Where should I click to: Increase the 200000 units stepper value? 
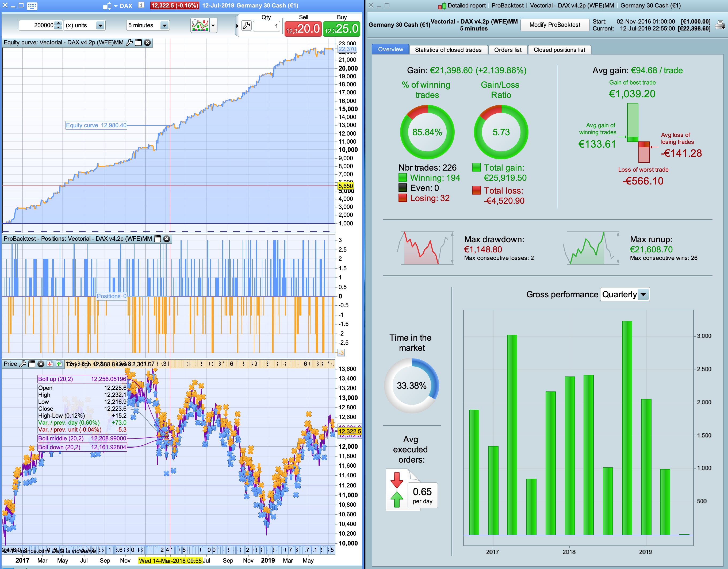pyautogui.click(x=58, y=23)
